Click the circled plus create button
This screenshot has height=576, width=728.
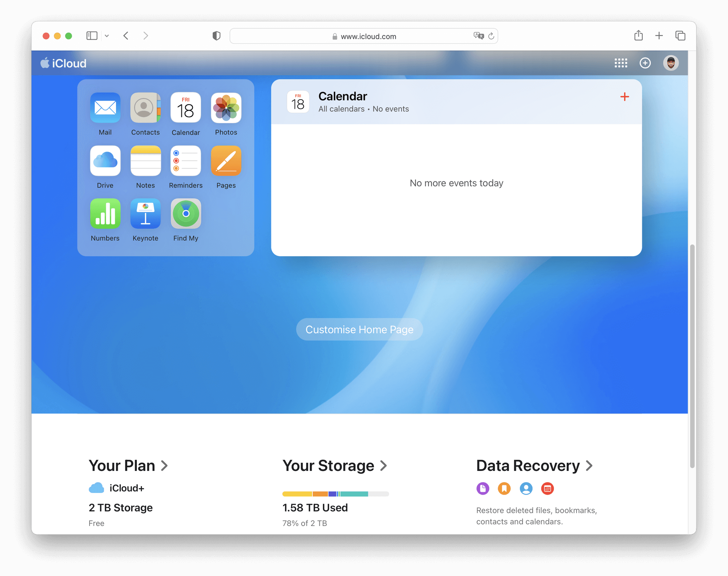tap(645, 63)
